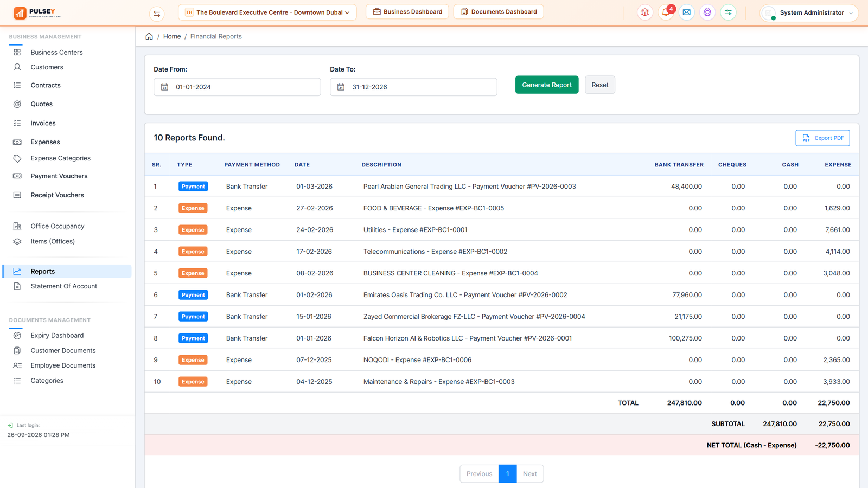The image size is (868, 488).
Task: Click the Payment badge in row 6
Action: (x=193, y=295)
